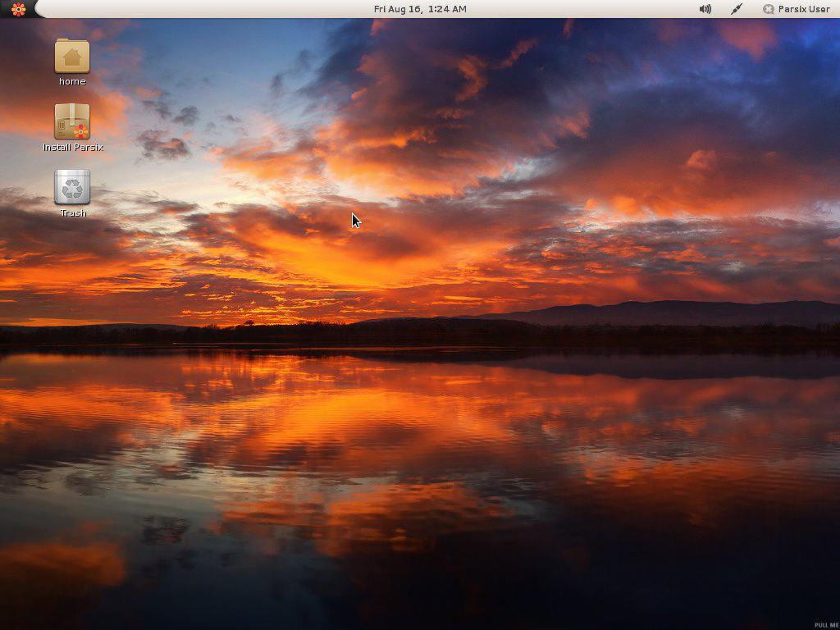Click the "Trash" text label
Screen dimensions: 840x630
pyautogui.click(x=73, y=213)
